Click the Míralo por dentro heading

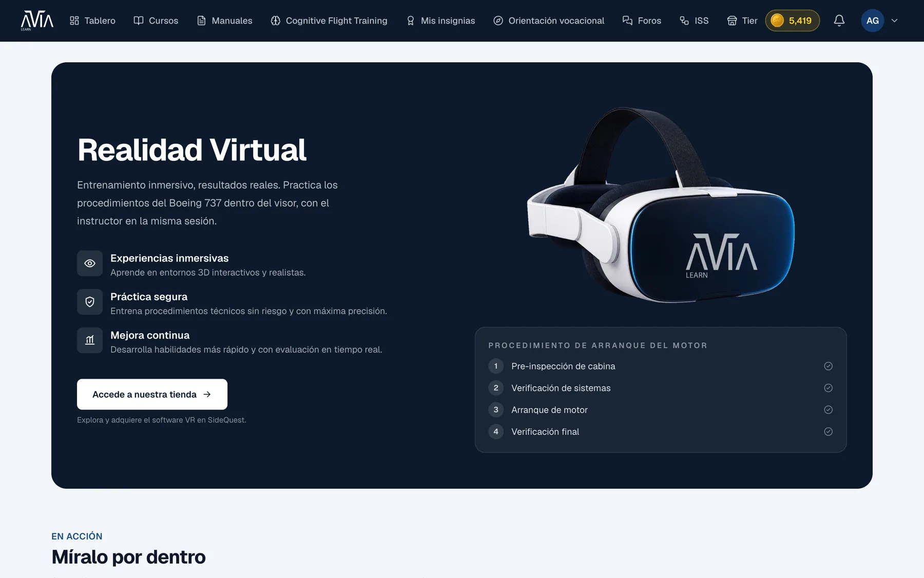tap(128, 557)
